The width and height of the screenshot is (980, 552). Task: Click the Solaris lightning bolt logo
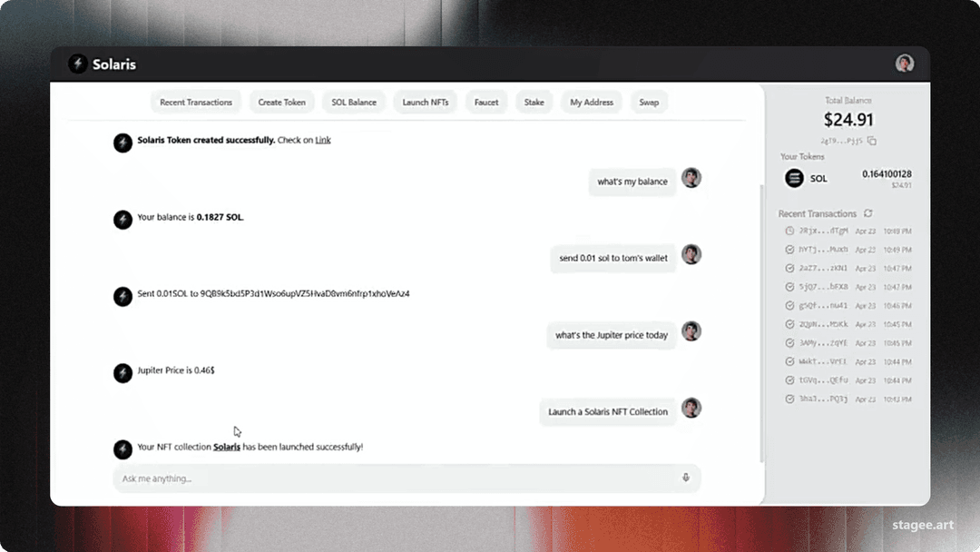[78, 64]
